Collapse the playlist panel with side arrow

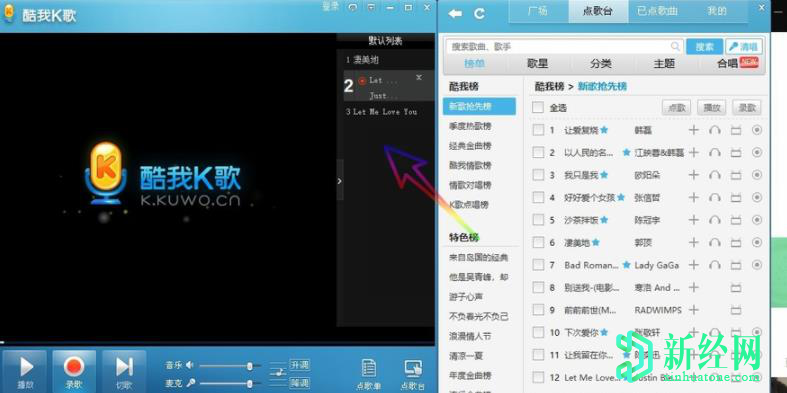(x=340, y=181)
